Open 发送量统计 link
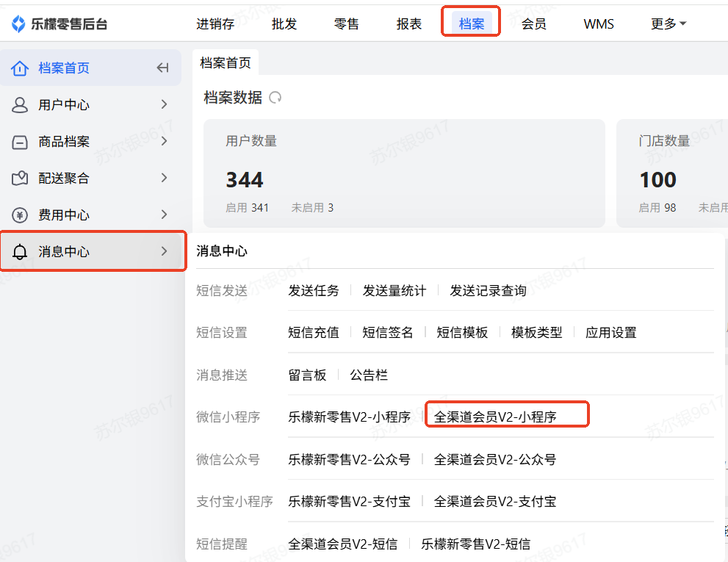 click(x=394, y=291)
